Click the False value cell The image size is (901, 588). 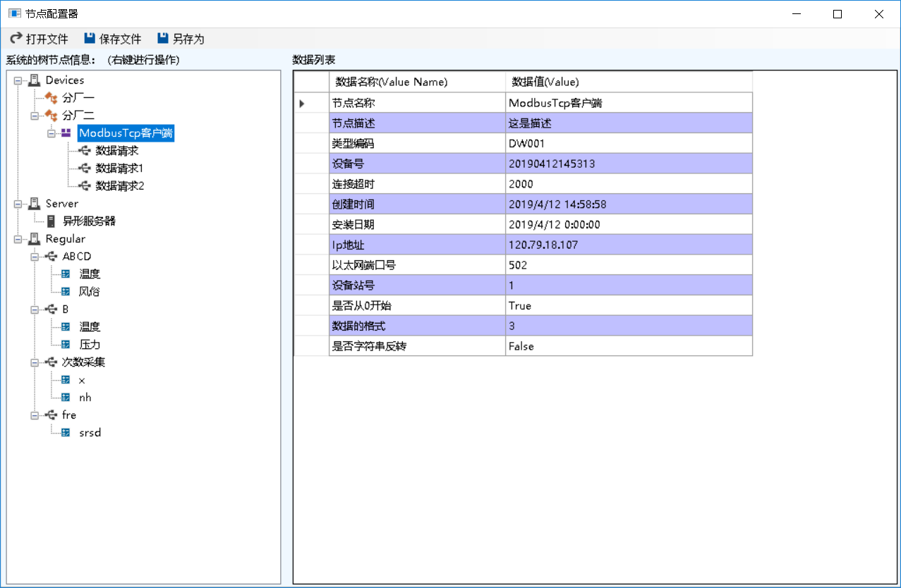click(629, 346)
